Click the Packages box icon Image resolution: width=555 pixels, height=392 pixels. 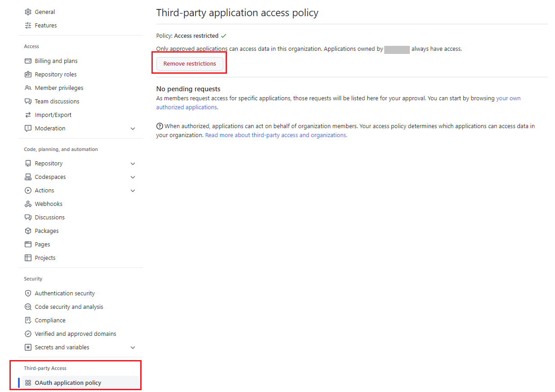pos(28,231)
